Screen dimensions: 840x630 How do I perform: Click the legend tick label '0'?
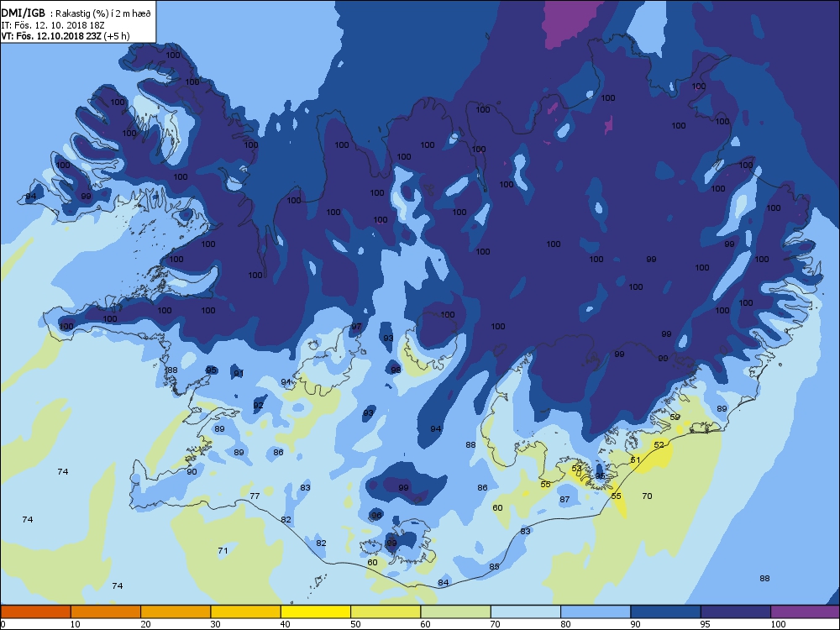(4, 623)
